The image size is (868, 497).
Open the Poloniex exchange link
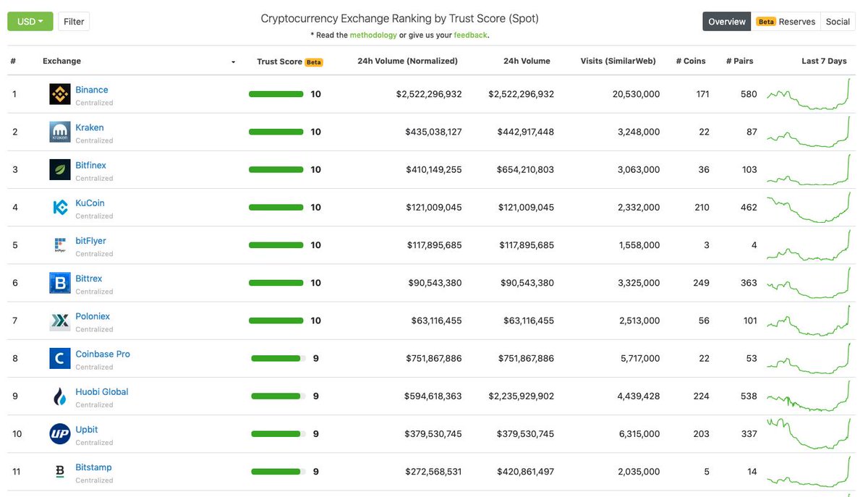pyautogui.click(x=93, y=316)
